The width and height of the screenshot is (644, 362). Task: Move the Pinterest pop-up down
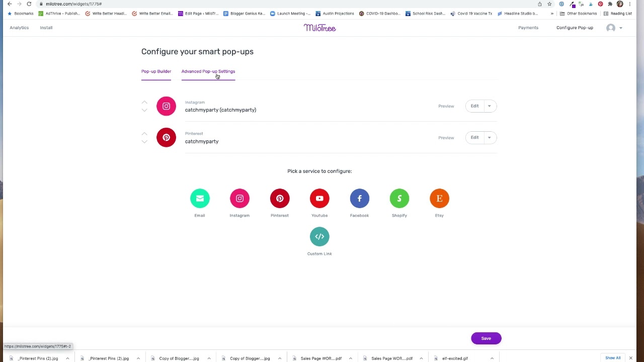pyautogui.click(x=144, y=142)
